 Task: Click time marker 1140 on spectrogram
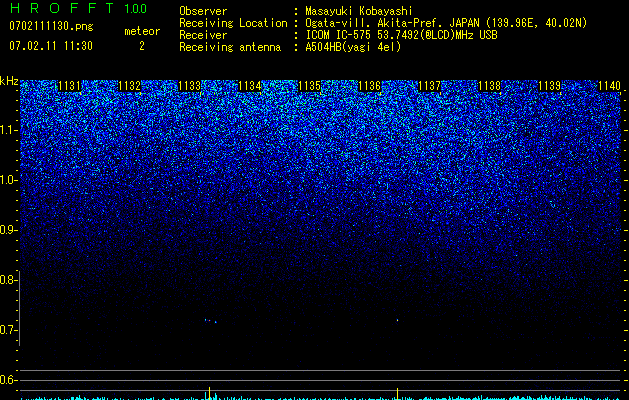(609, 86)
